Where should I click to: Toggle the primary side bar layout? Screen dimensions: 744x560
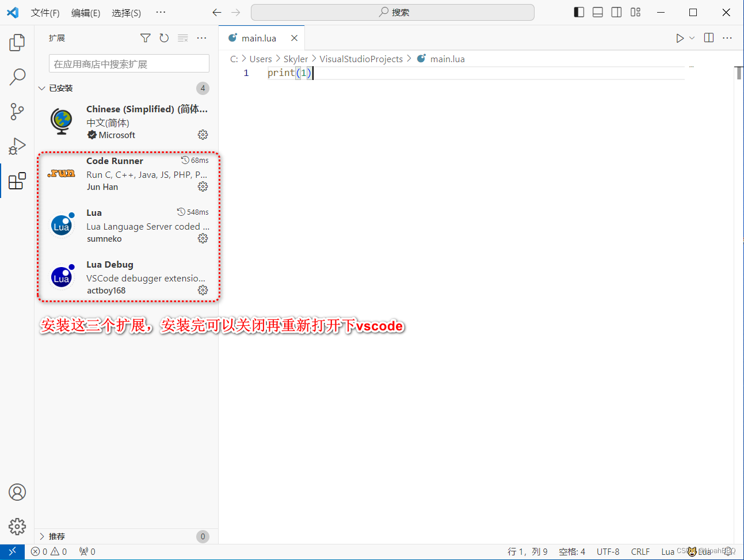click(x=579, y=12)
